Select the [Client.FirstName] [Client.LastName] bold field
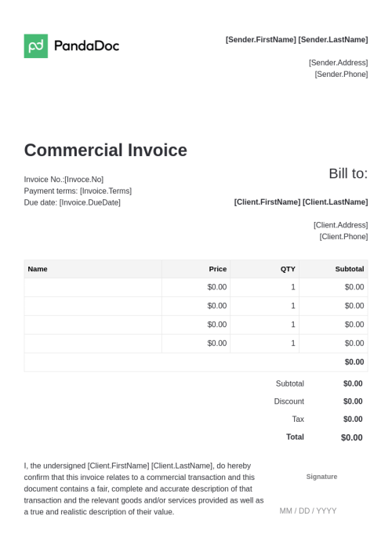This screenshot has height=552, width=392. 301,202
